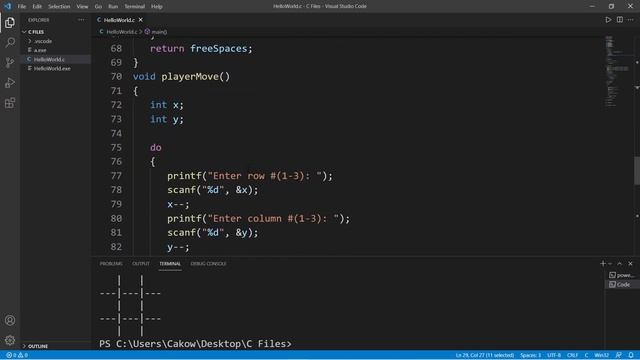Show errors and warnings count in status bar

pyautogui.click(x=17, y=355)
